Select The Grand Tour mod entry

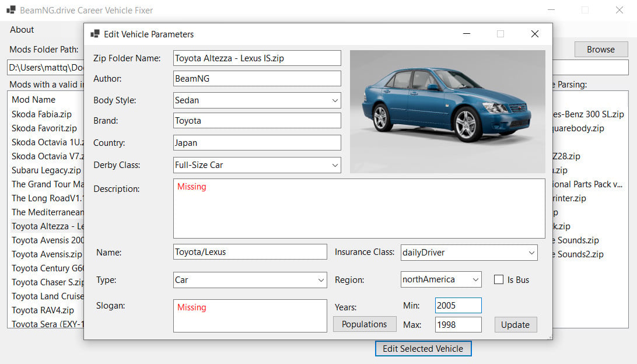pos(47,184)
